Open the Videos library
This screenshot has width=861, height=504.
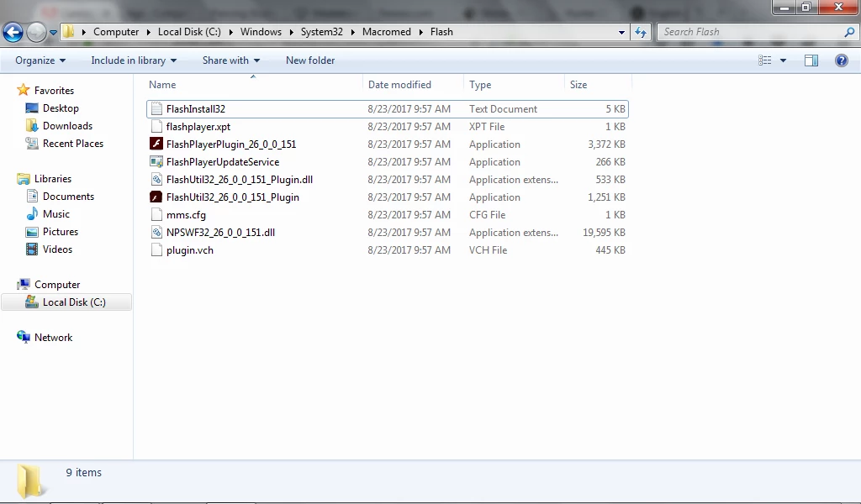pyautogui.click(x=57, y=249)
